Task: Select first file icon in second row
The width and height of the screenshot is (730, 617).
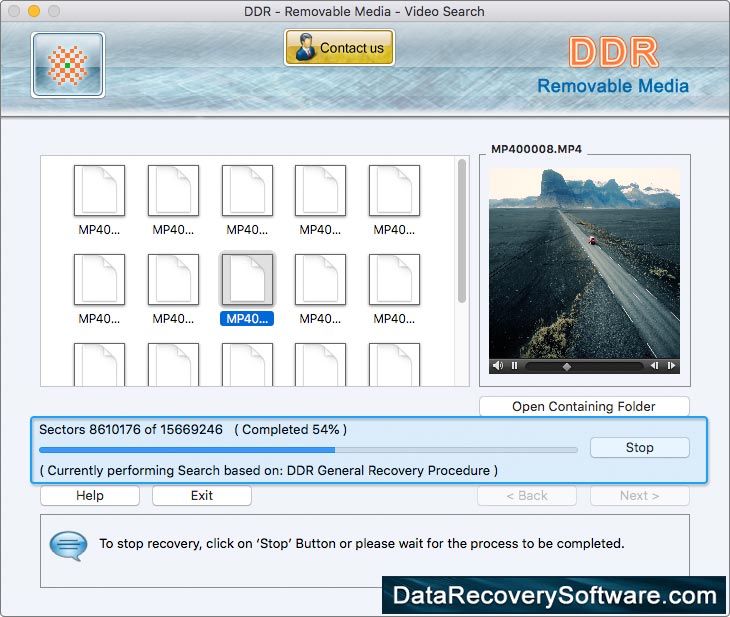Action: (x=99, y=279)
